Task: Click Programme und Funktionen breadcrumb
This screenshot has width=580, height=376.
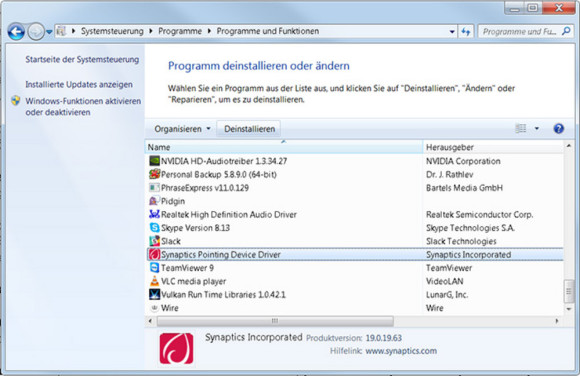Action: click(268, 31)
